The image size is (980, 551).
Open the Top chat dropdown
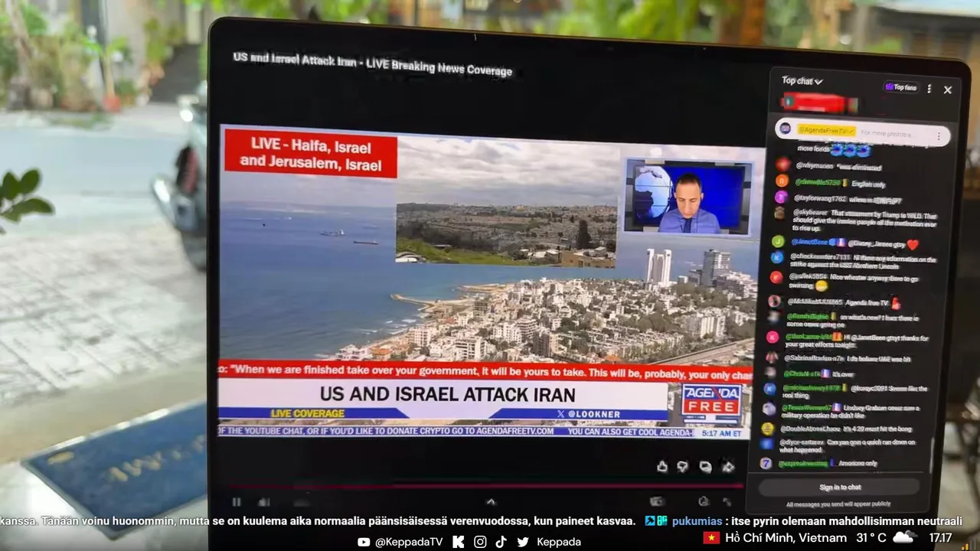pos(802,80)
